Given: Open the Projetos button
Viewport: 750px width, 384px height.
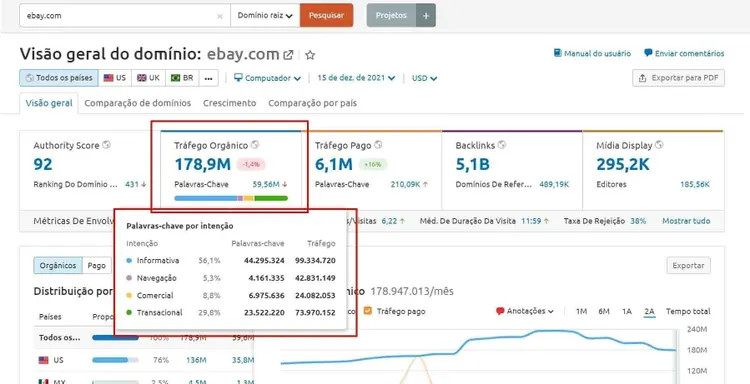Looking at the screenshot, I should [391, 15].
